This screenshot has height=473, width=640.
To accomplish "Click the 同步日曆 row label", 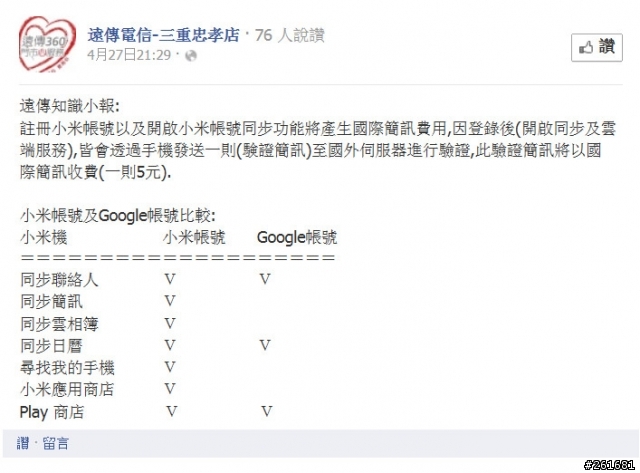I will pos(51,346).
